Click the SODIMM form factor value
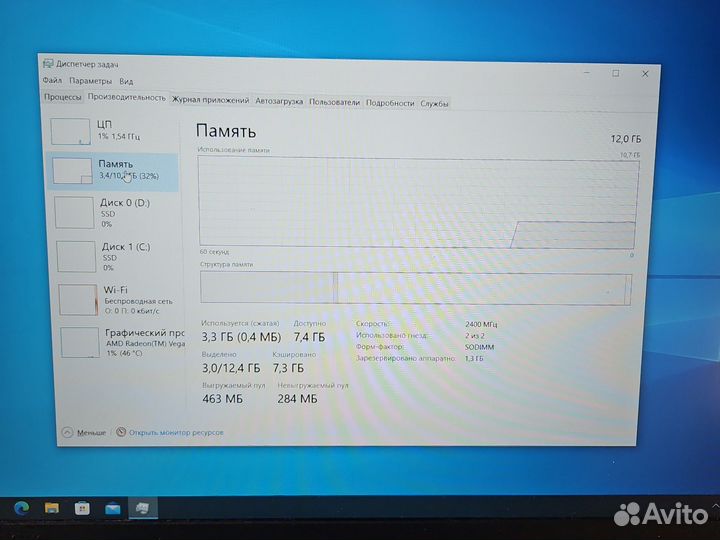720x540 pixels. pos(479,347)
